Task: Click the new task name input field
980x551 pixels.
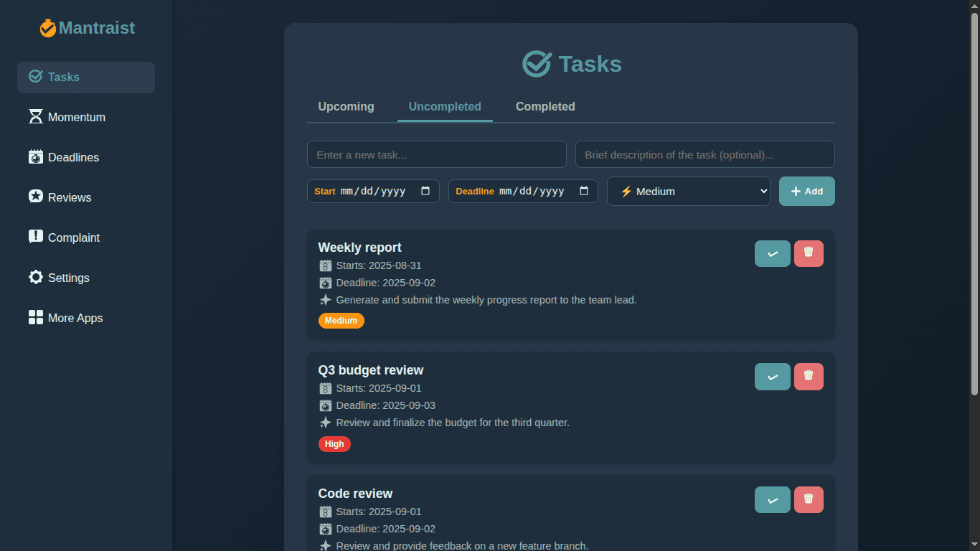Action: [436, 154]
